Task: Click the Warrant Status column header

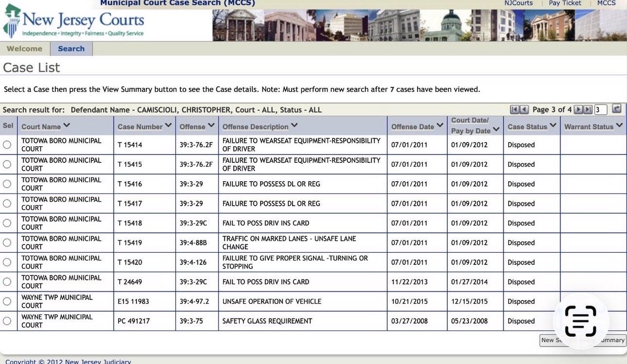Action: tap(589, 126)
